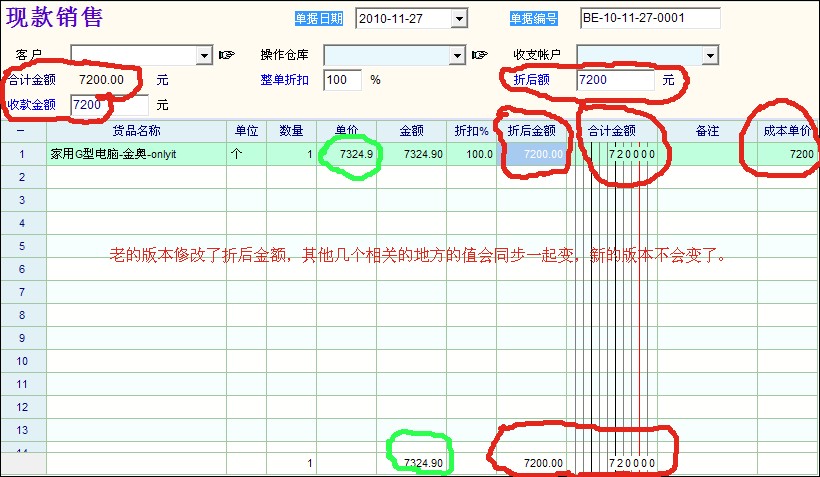Open the 单据日期 date dropdown
This screenshot has height=477, width=820.
pyautogui.click(x=459, y=18)
